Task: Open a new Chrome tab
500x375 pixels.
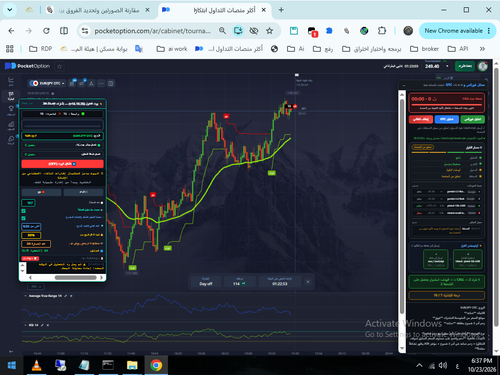Action: tap(281, 10)
